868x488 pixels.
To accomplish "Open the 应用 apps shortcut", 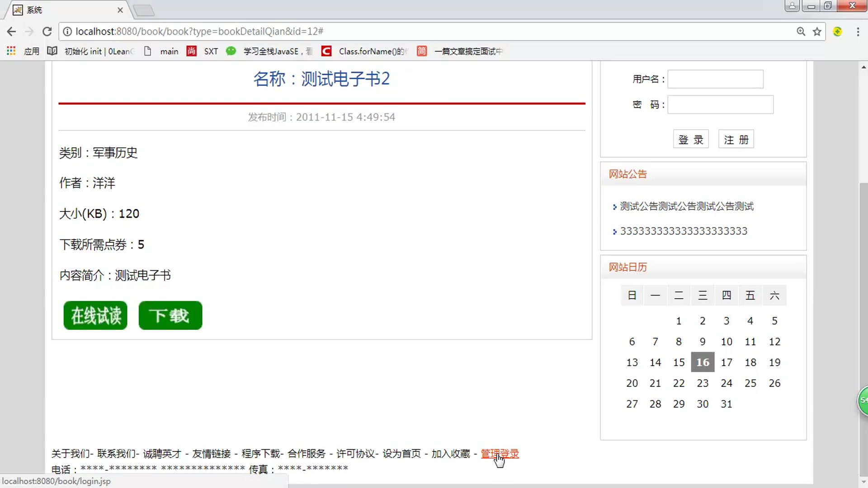I will [x=32, y=51].
